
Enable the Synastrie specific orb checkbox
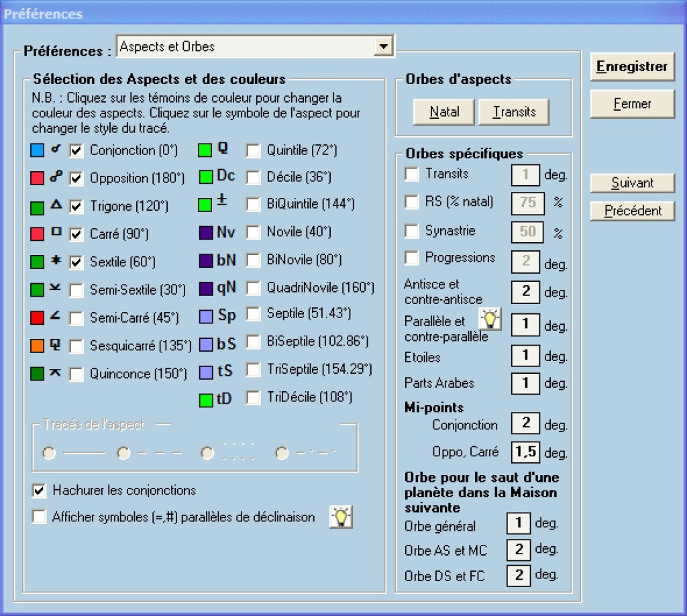[412, 232]
